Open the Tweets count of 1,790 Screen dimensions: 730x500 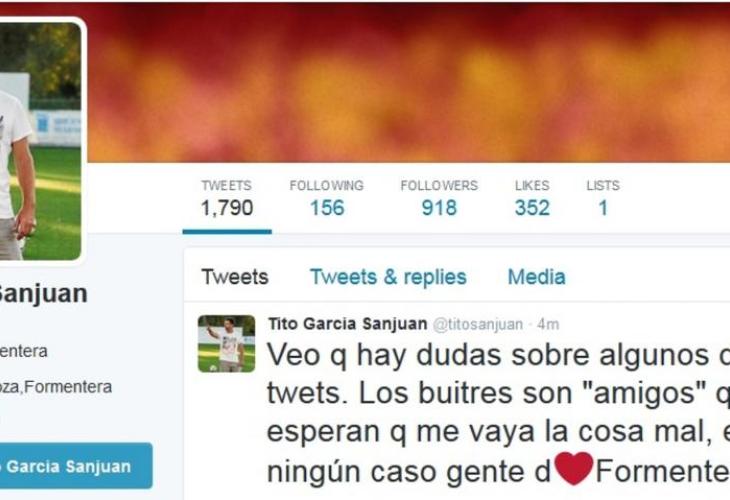pyautogui.click(x=227, y=198)
